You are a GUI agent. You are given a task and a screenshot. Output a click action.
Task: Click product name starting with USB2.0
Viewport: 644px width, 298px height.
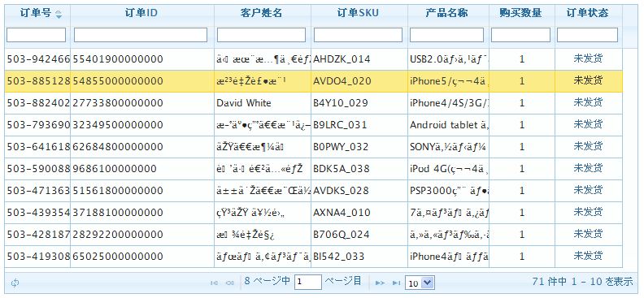(450, 59)
